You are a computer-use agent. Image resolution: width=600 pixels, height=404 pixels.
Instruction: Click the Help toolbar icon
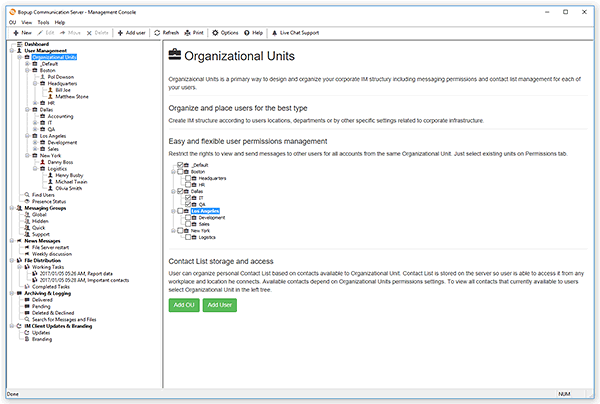pyautogui.click(x=254, y=32)
